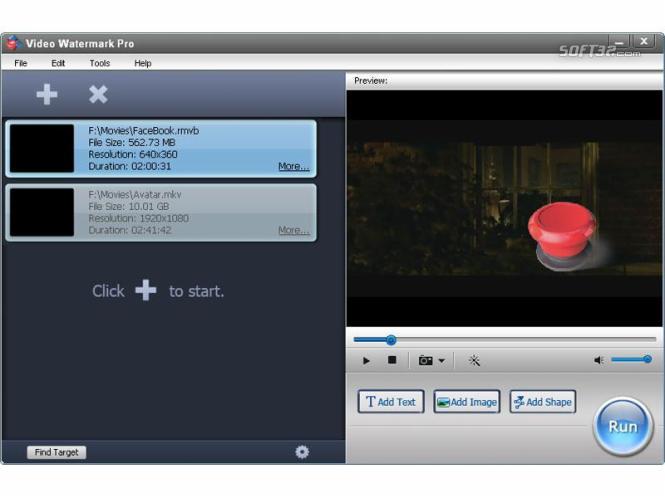Open the Edit menu
665x498 pixels.
pyautogui.click(x=58, y=63)
